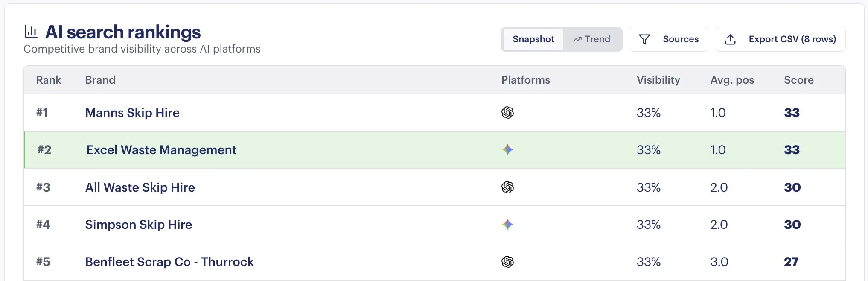Sort by the Score column header
This screenshot has width=868, height=281.
click(798, 80)
